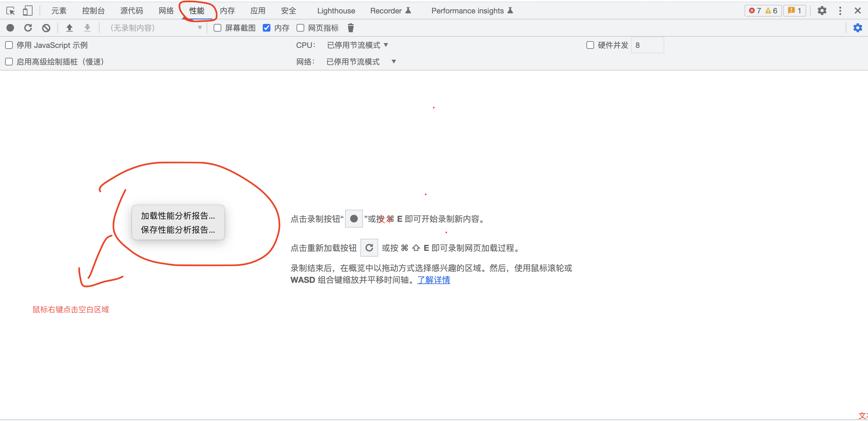
Task: Open the blue capture settings gear
Action: coord(857,28)
